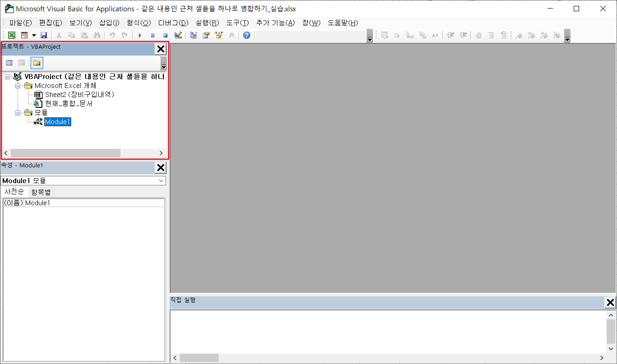This screenshot has width=617, height=364.
Task: Click the Reset stop square icon
Action: point(166,35)
